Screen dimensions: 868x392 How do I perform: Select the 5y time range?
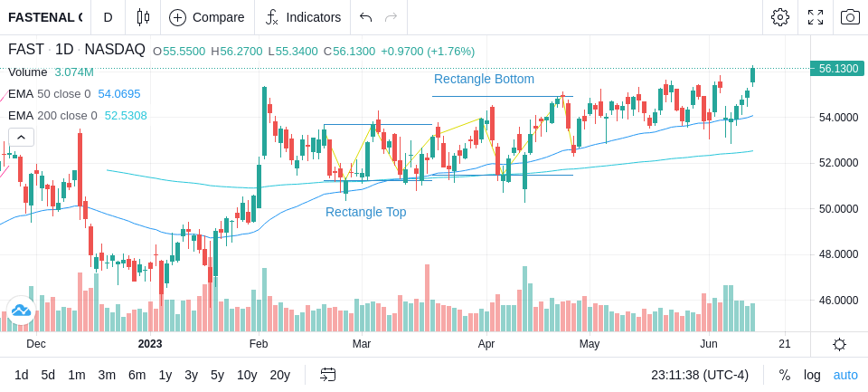pos(217,375)
